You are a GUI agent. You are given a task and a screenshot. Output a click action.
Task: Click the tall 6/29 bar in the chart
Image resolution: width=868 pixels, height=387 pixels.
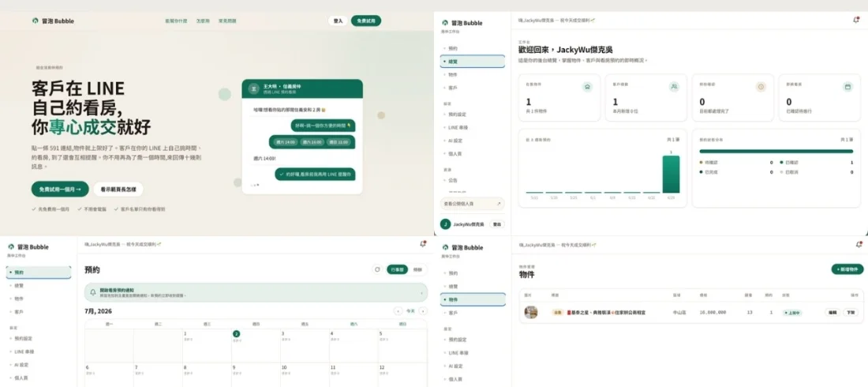pyautogui.click(x=671, y=174)
